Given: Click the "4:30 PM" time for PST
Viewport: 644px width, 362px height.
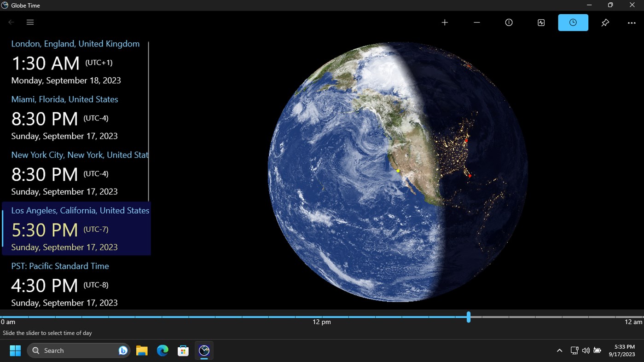Looking at the screenshot, I should coord(45,286).
